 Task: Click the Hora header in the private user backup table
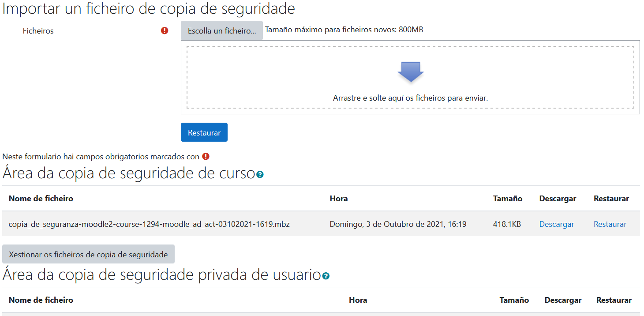pos(358,300)
